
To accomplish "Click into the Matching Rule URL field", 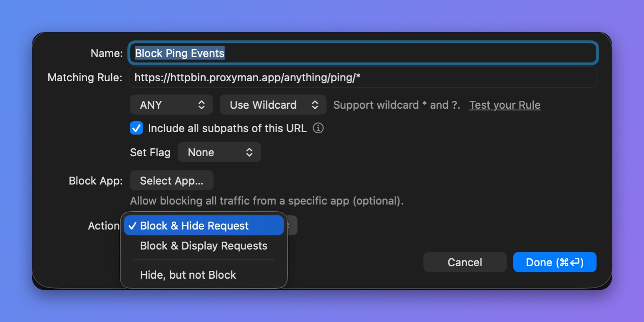I will pyautogui.click(x=363, y=77).
